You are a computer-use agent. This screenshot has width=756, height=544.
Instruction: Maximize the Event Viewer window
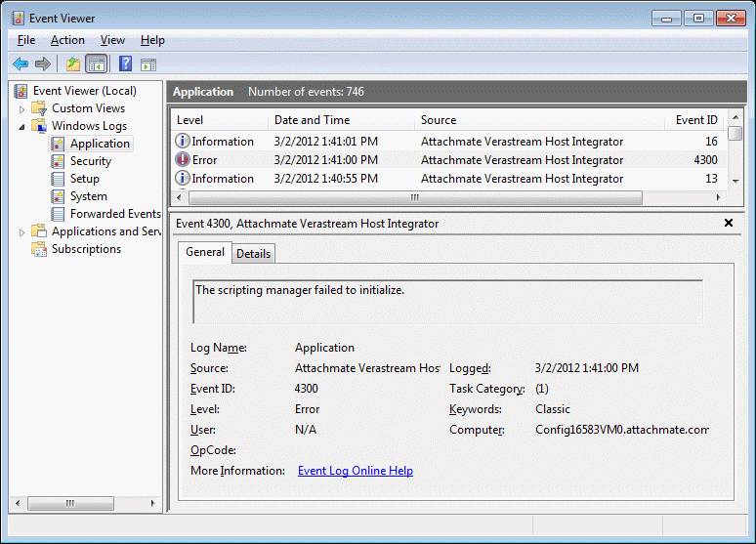click(x=698, y=19)
